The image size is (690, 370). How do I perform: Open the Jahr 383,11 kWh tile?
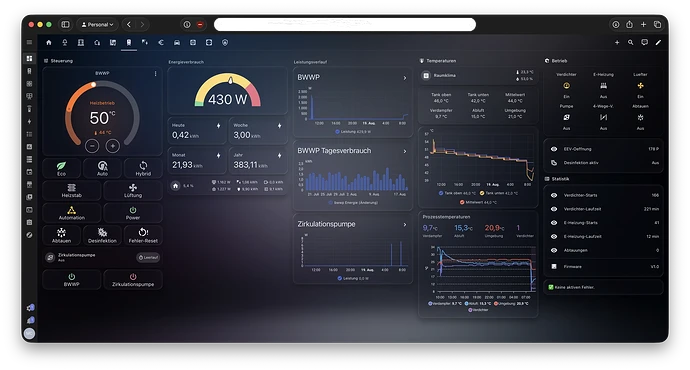coord(258,161)
